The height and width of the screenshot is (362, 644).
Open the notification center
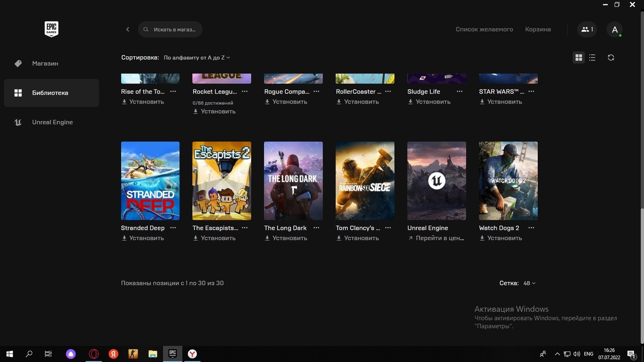631,354
